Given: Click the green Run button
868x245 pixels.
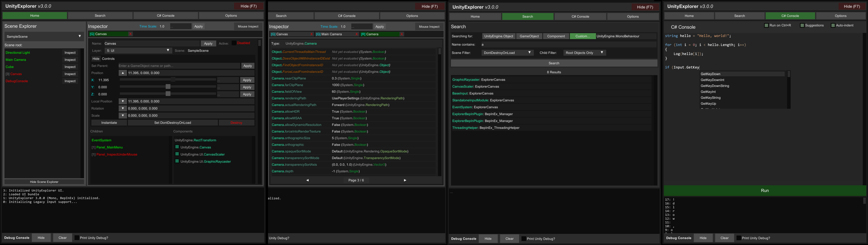Looking at the screenshot, I should [765, 191].
